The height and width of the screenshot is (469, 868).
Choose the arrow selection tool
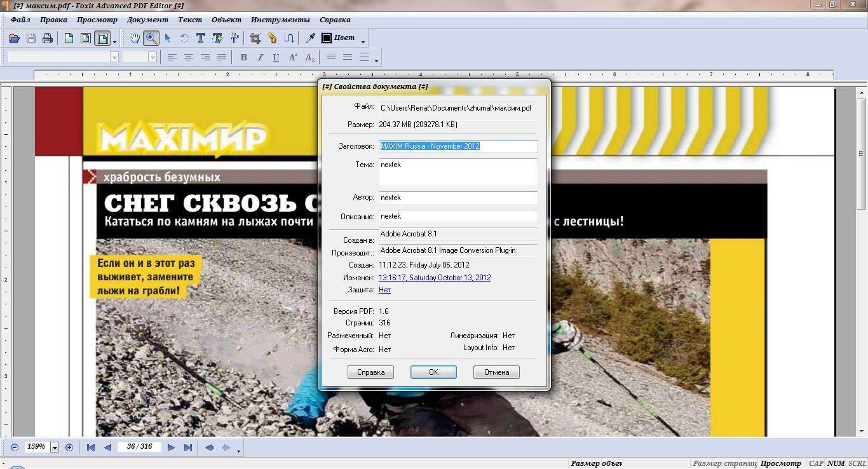click(168, 39)
